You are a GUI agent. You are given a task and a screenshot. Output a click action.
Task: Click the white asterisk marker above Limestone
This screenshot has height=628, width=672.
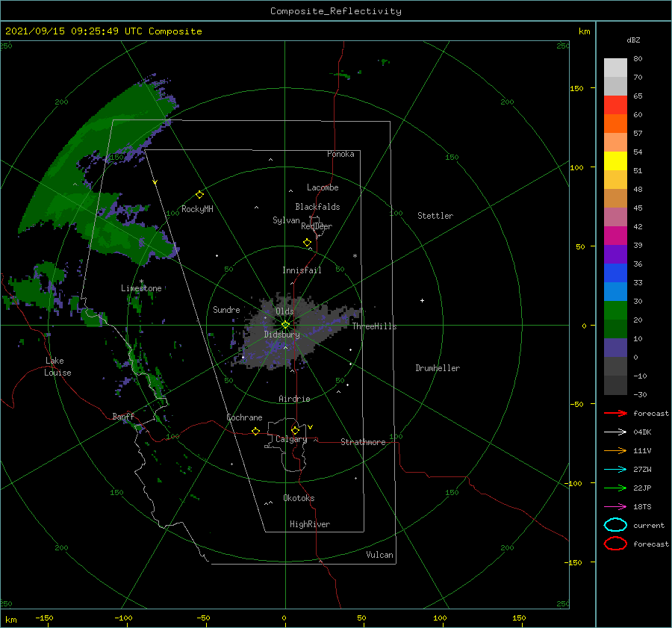[x=141, y=282]
